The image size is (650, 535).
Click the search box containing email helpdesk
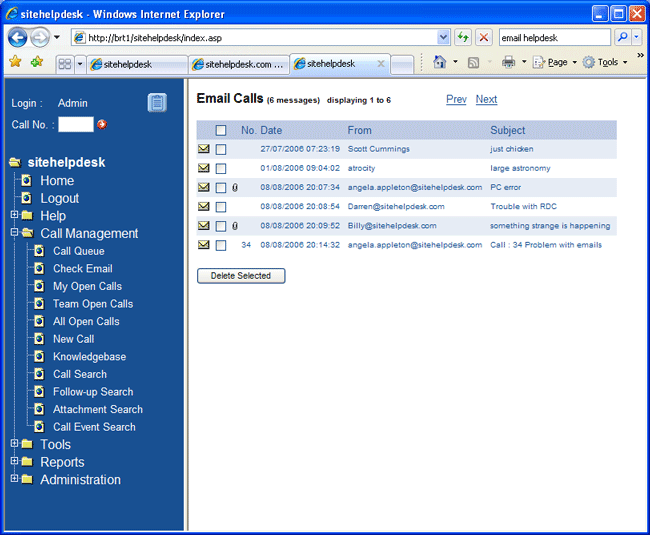tap(555, 38)
